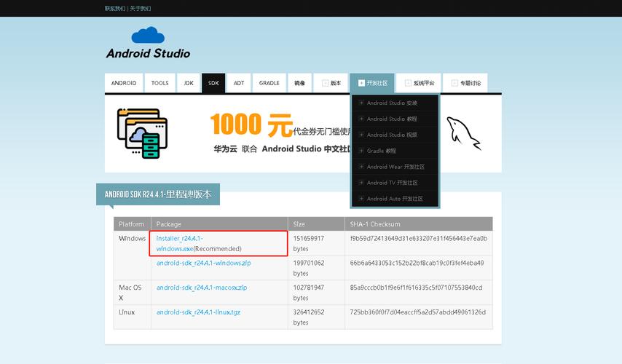Viewport: 622px width, 364px height.
Task: Click the checksum starting 66b6a643
Action: pyautogui.click(x=417, y=263)
